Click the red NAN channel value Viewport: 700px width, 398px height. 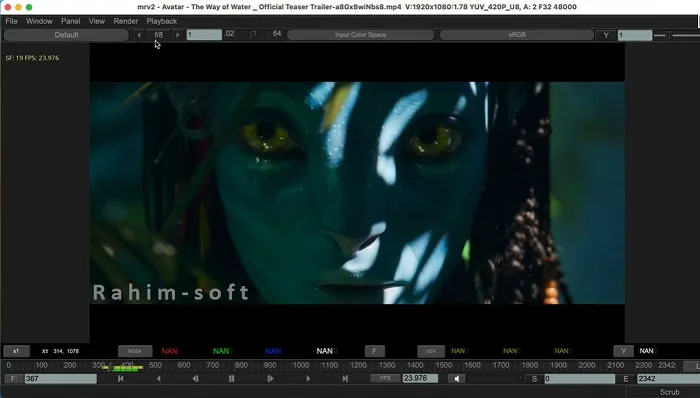170,351
